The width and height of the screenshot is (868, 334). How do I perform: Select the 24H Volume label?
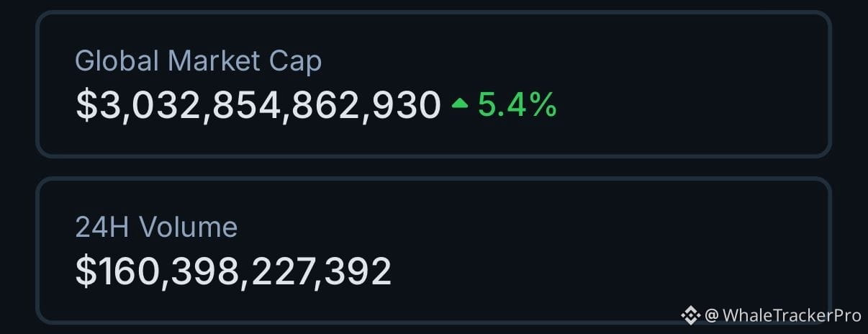pyautogui.click(x=156, y=227)
